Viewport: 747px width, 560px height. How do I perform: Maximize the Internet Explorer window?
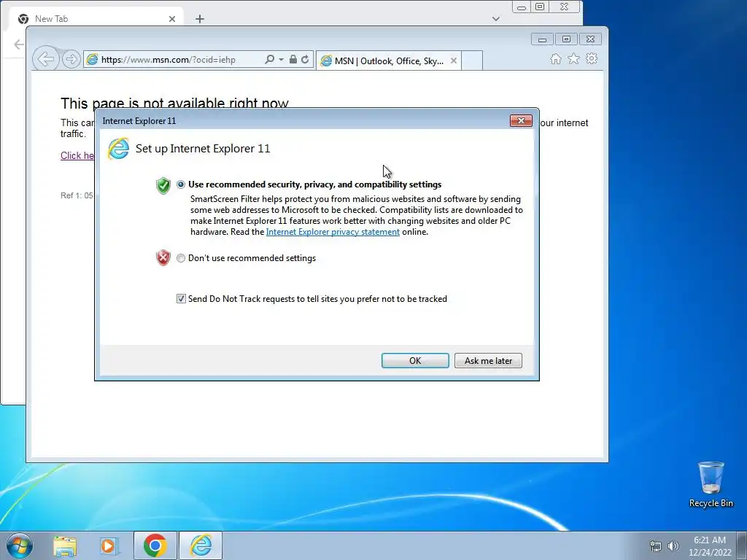566,39
